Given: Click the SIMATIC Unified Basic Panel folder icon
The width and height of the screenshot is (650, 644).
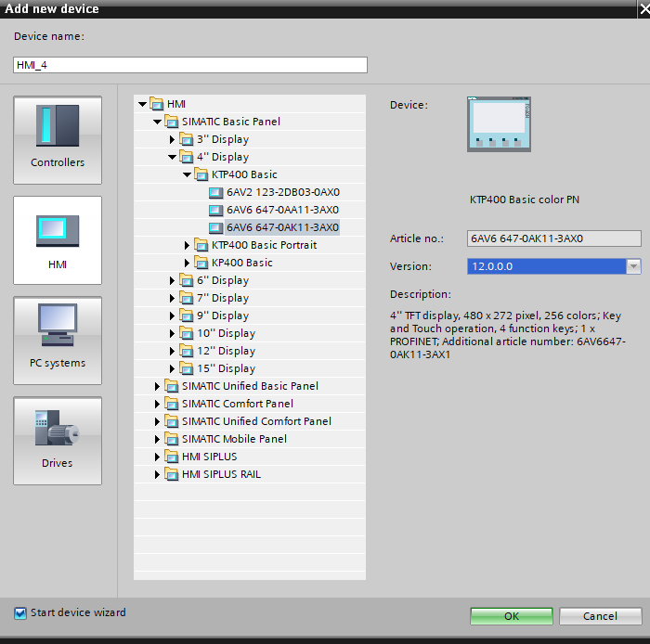Looking at the screenshot, I should tap(171, 386).
